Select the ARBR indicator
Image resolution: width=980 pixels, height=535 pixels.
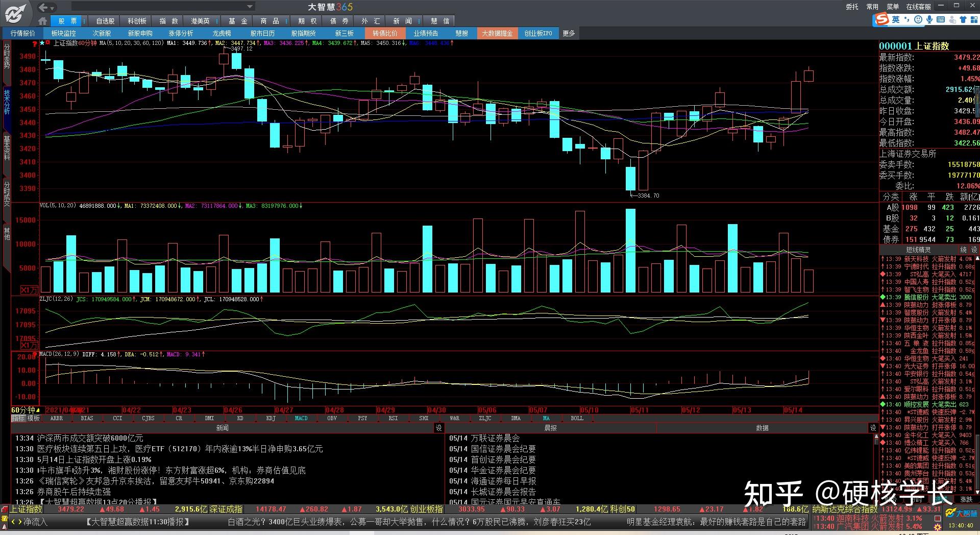tap(57, 418)
